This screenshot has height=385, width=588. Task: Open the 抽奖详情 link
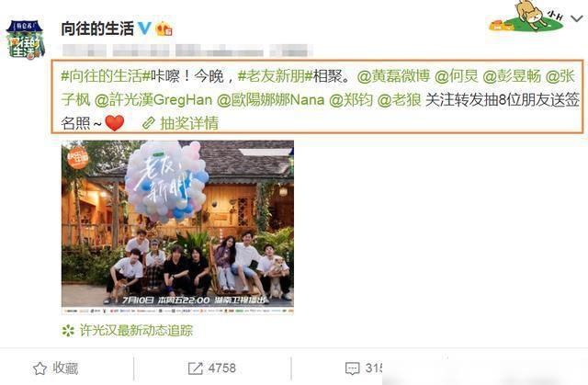point(189,123)
